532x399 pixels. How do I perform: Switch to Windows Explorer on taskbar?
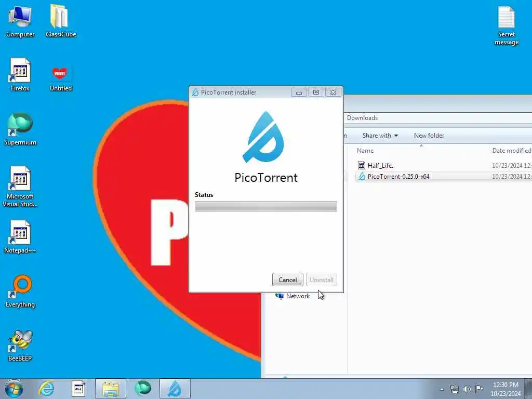[111, 389]
